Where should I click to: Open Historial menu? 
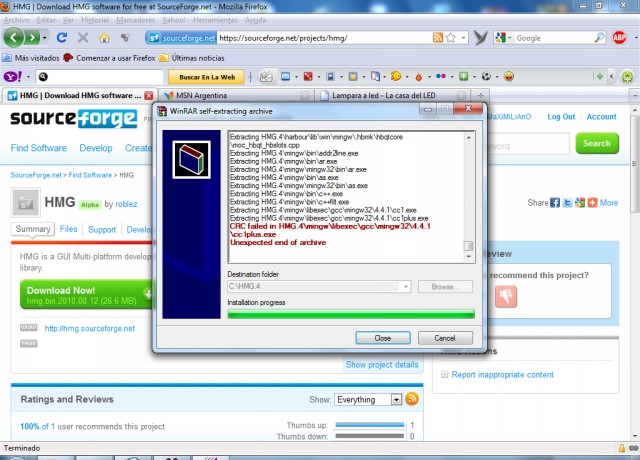click(95, 20)
